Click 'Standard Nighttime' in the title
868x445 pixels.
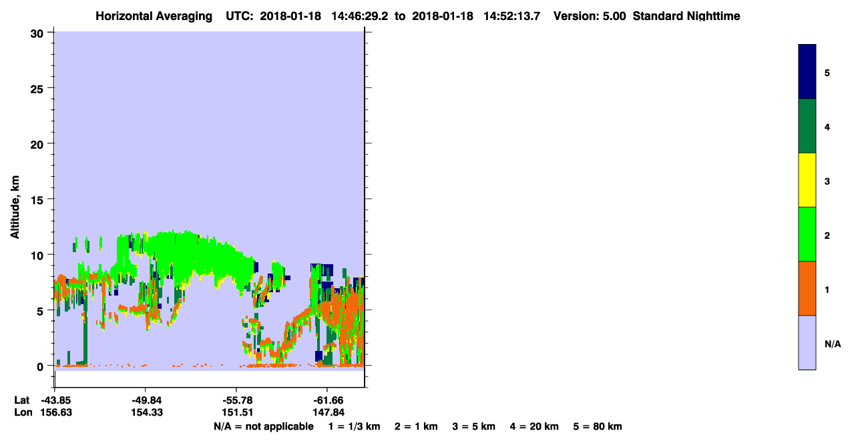click(686, 16)
